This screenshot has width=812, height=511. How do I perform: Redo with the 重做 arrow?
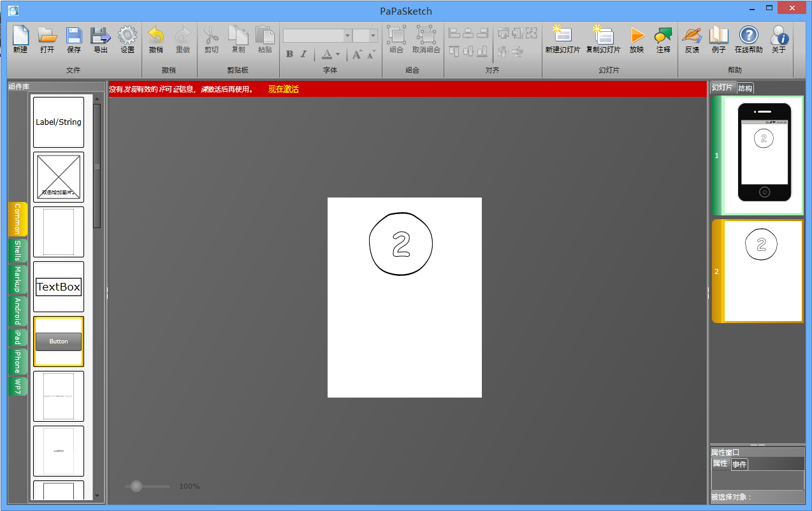183,40
